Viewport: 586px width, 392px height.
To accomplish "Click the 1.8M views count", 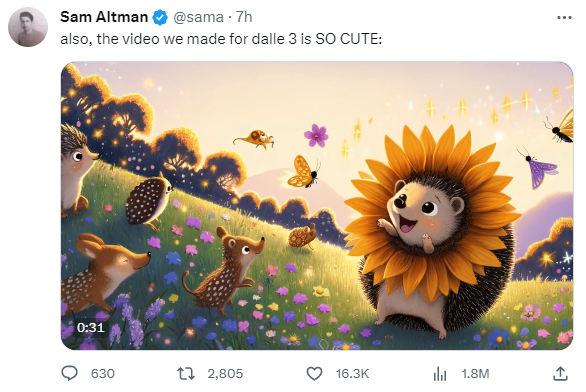I will tap(475, 374).
